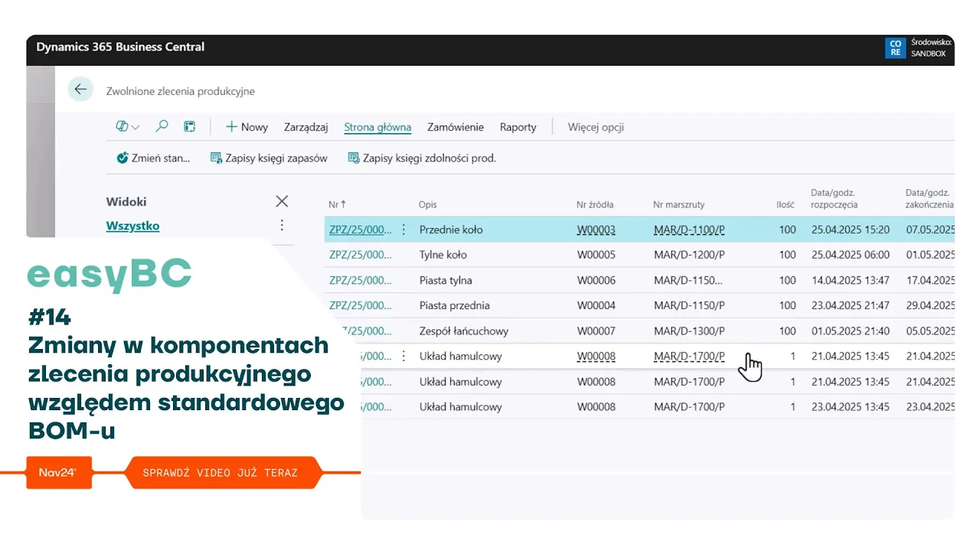Switch to the Zarządzaj menu
The image size is (980, 551).
[305, 127]
